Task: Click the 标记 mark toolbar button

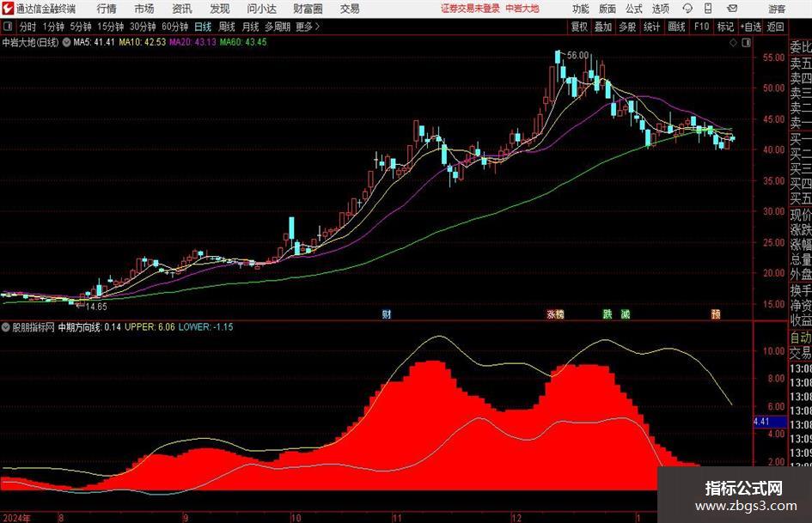Action: pyautogui.click(x=725, y=27)
